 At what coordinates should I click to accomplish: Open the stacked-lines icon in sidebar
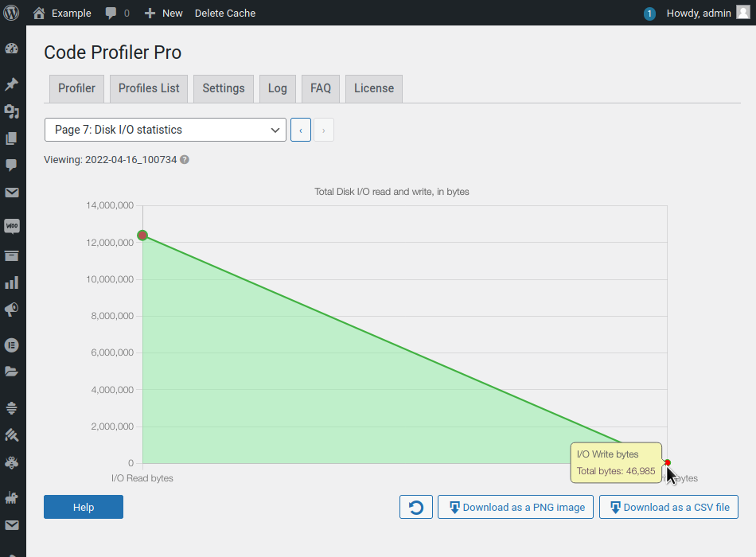click(x=12, y=407)
